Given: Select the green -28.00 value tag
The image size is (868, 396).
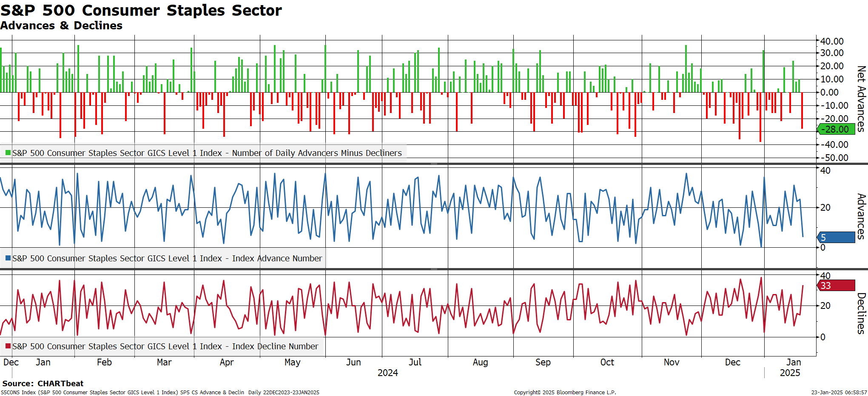Looking at the screenshot, I should tap(836, 129).
